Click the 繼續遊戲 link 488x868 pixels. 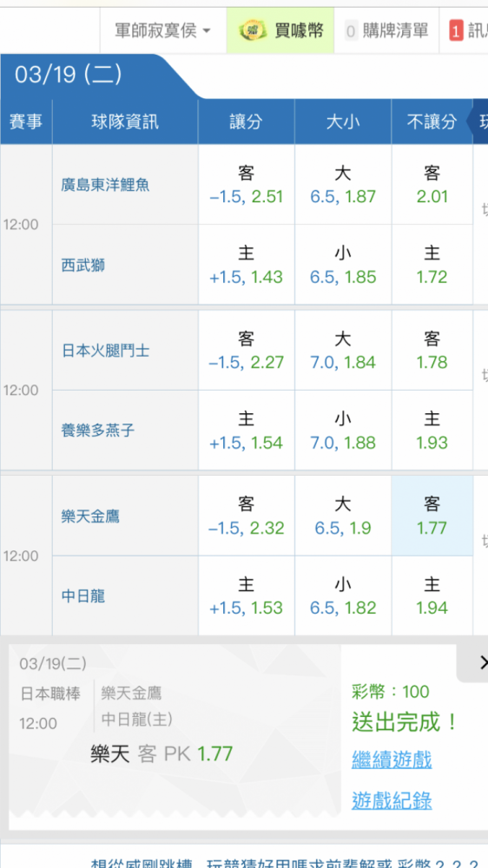[x=392, y=759]
